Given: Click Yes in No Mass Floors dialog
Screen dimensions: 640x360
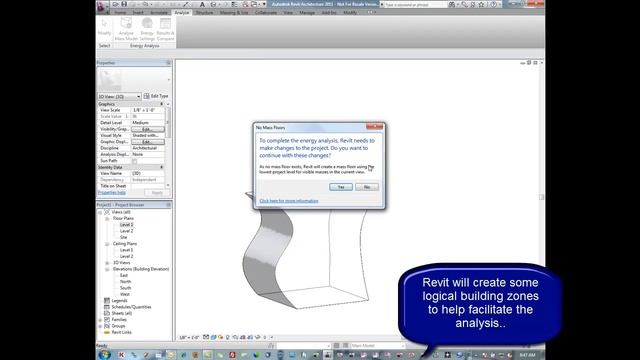Looking at the screenshot, I should click(341, 187).
